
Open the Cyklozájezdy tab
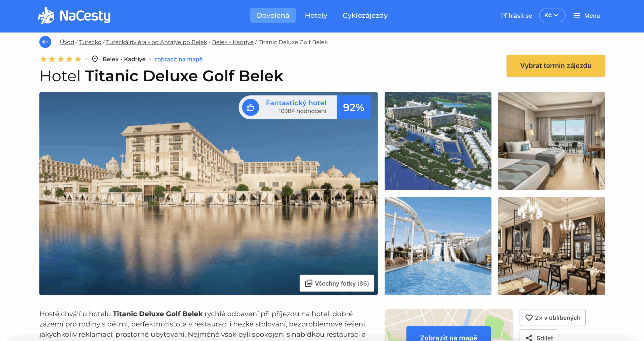click(365, 15)
